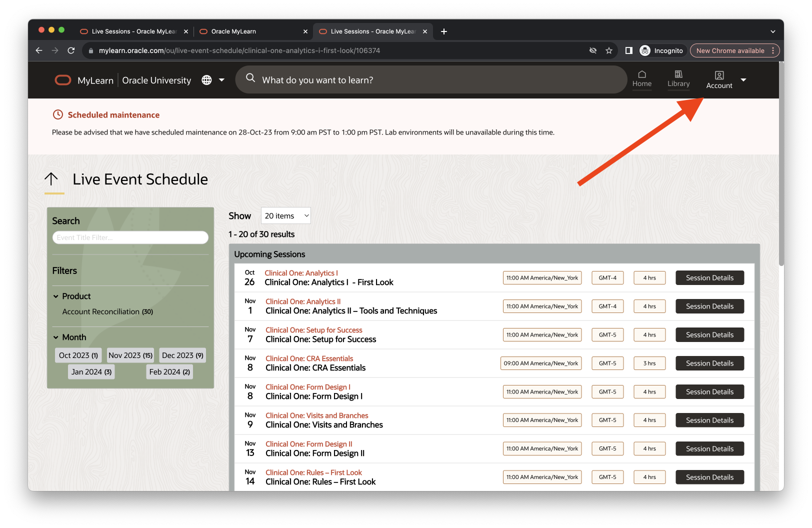This screenshot has height=528, width=812.
Task: Open Clinical One: Setup for Success link
Action: click(314, 330)
